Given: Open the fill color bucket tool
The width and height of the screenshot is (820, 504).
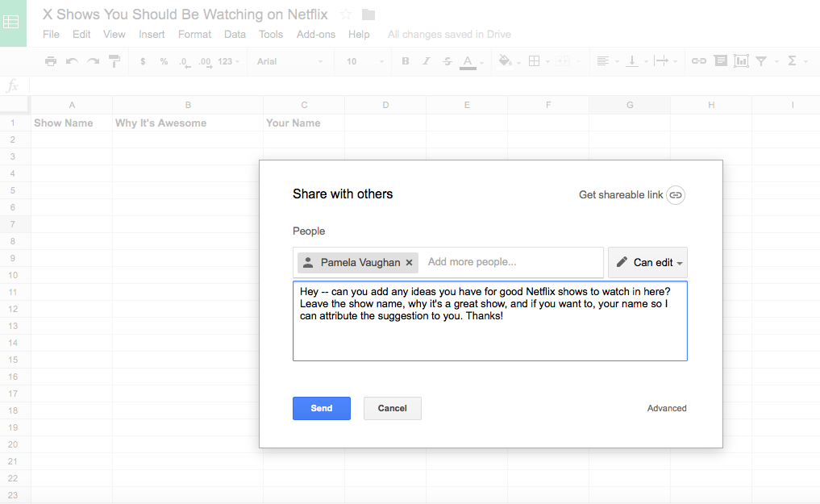Looking at the screenshot, I should coord(504,60).
